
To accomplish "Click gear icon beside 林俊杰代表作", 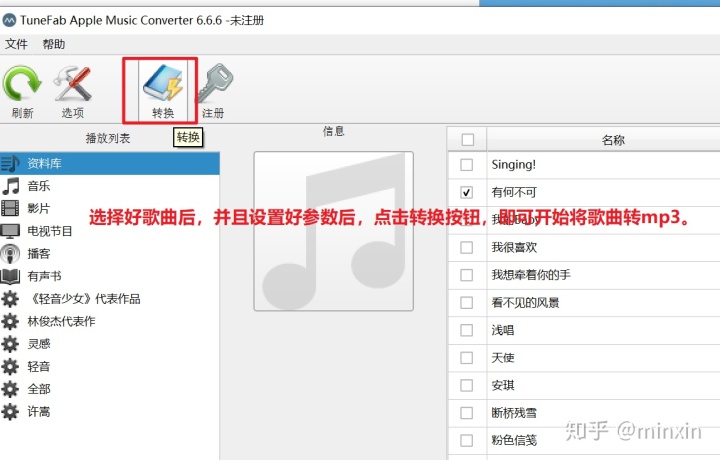I will coord(10,321).
